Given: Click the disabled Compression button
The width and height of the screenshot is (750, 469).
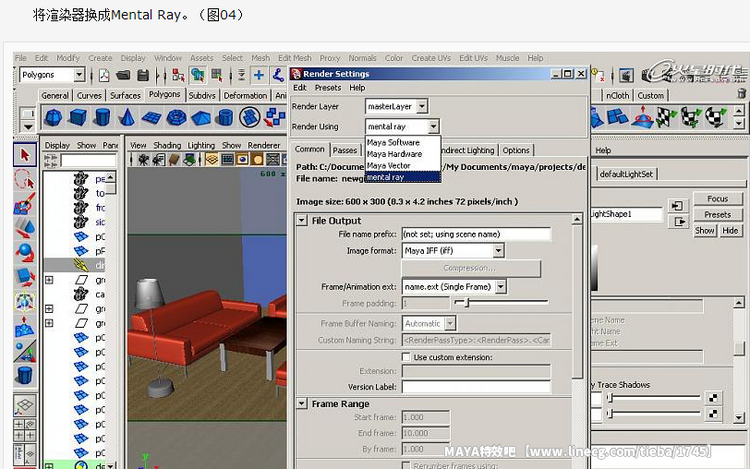Looking at the screenshot, I should tap(471, 268).
